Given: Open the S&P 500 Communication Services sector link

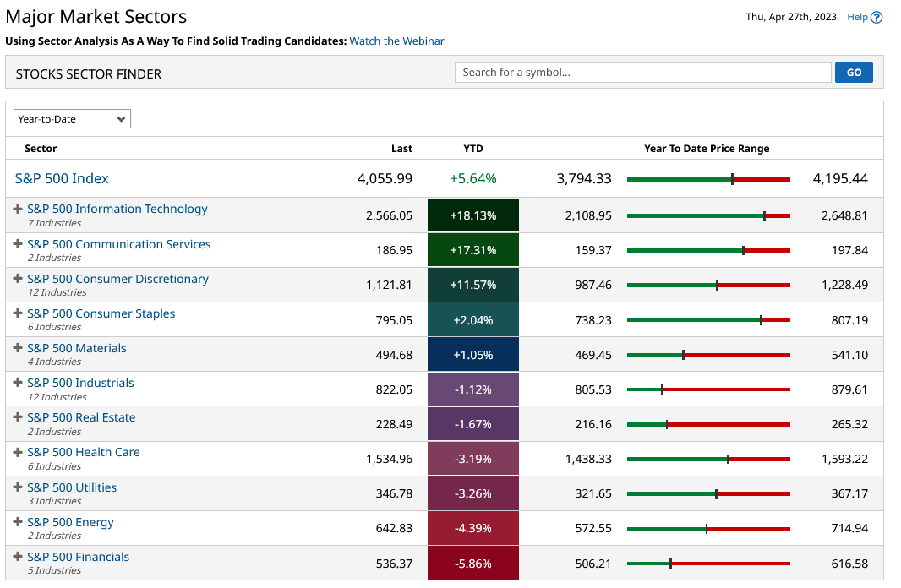Looking at the screenshot, I should click(119, 243).
